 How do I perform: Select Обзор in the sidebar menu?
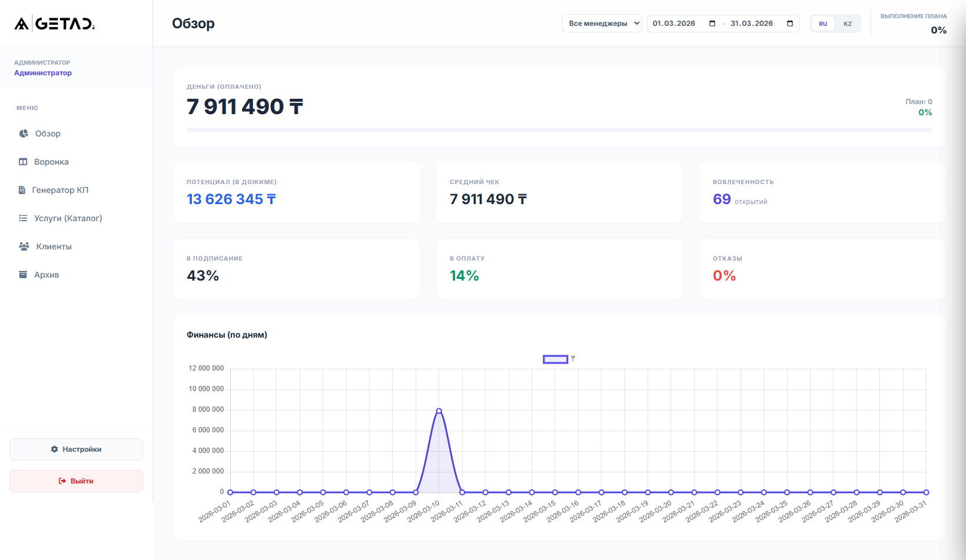(x=48, y=134)
